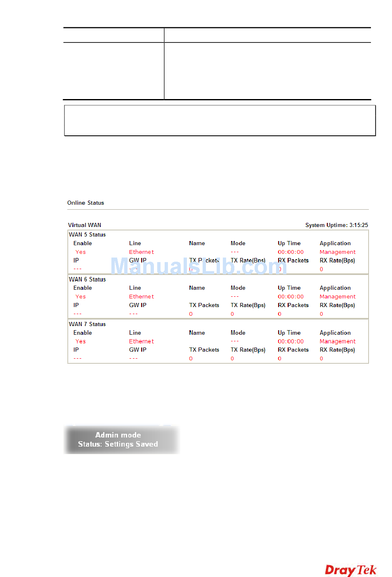Click the Mode column header in WAN 6
392x577 pixels.
(238, 288)
